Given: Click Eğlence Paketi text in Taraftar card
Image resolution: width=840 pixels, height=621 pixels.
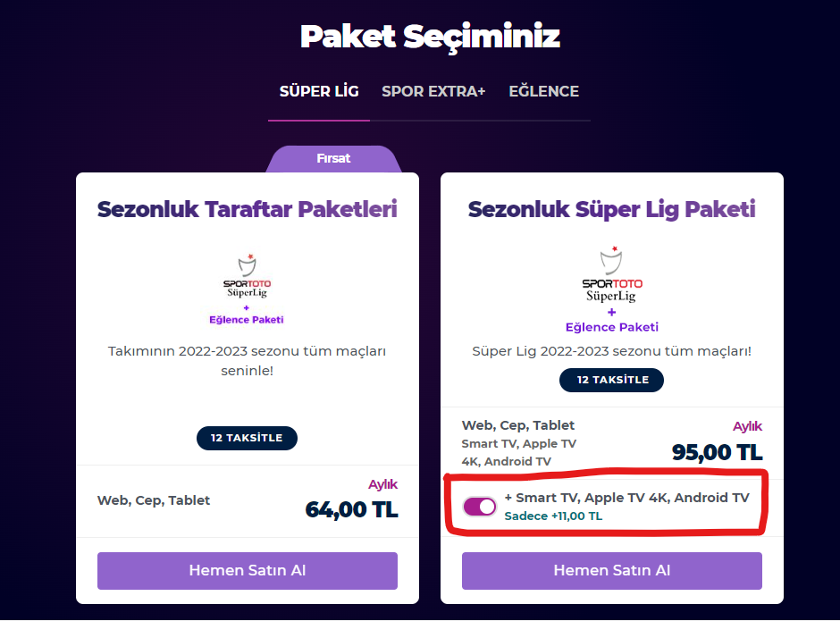Looking at the screenshot, I should [x=247, y=319].
